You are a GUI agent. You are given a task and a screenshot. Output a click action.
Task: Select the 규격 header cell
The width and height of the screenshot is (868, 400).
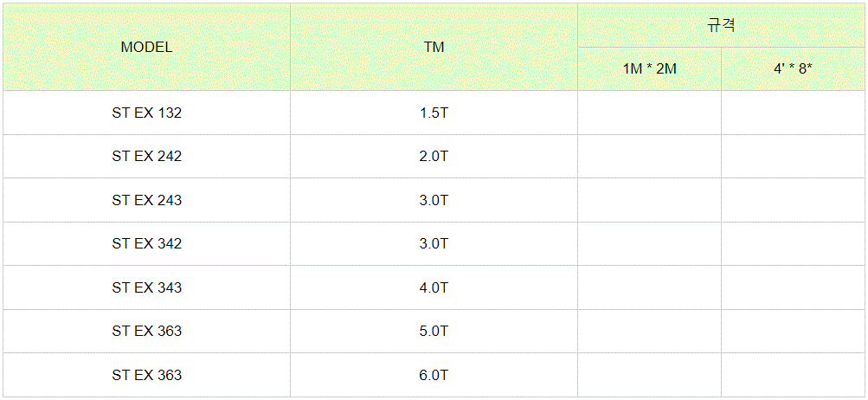(x=721, y=25)
